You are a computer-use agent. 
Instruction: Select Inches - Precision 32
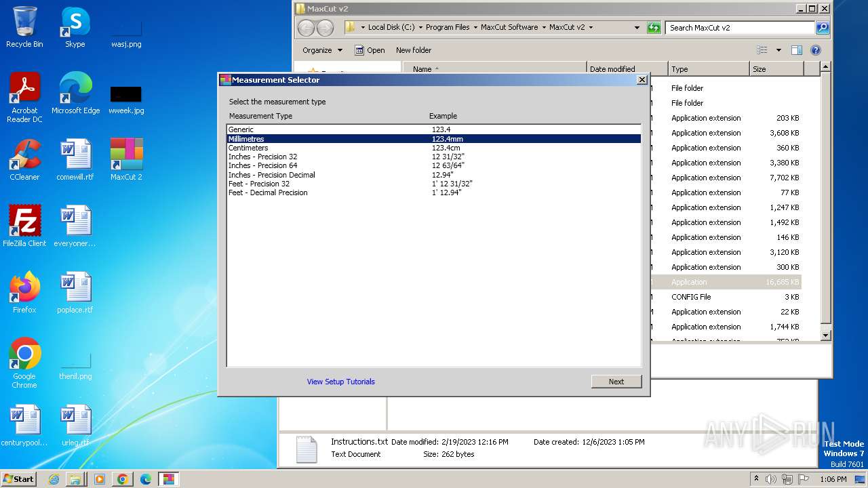(x=434, y=157)
